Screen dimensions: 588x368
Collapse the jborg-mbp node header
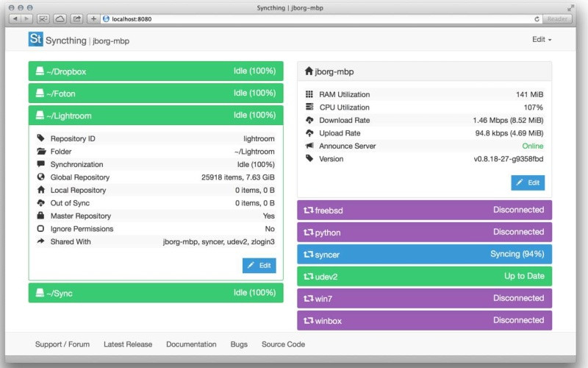(x=424, y=71)
